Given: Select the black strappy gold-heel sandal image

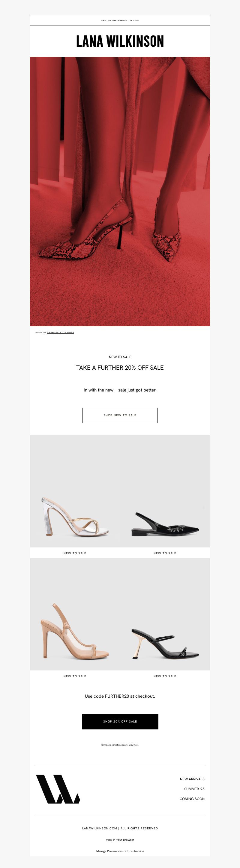Looking at the screenshot, I should point(165,614).
